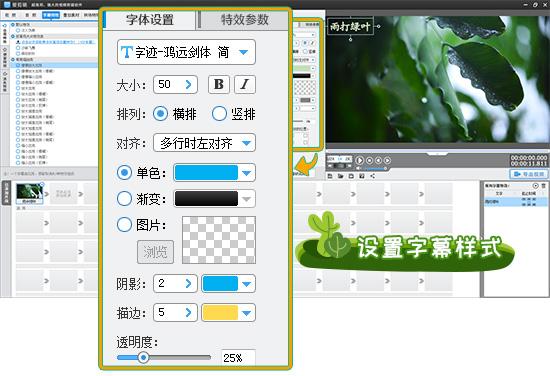Step back one frame in the preview

378,160
